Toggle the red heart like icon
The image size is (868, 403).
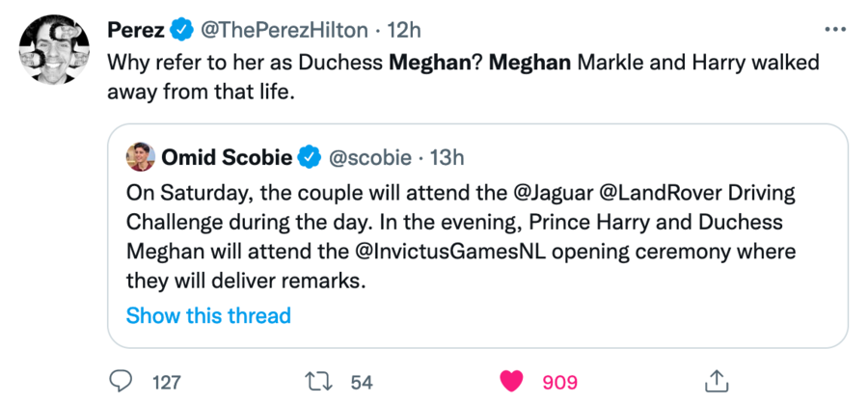514,382
